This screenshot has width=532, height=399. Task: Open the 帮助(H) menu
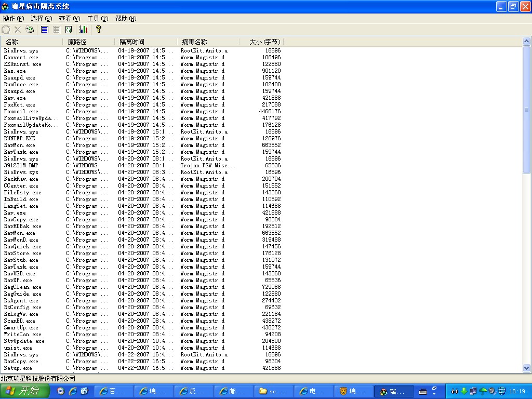126,19
